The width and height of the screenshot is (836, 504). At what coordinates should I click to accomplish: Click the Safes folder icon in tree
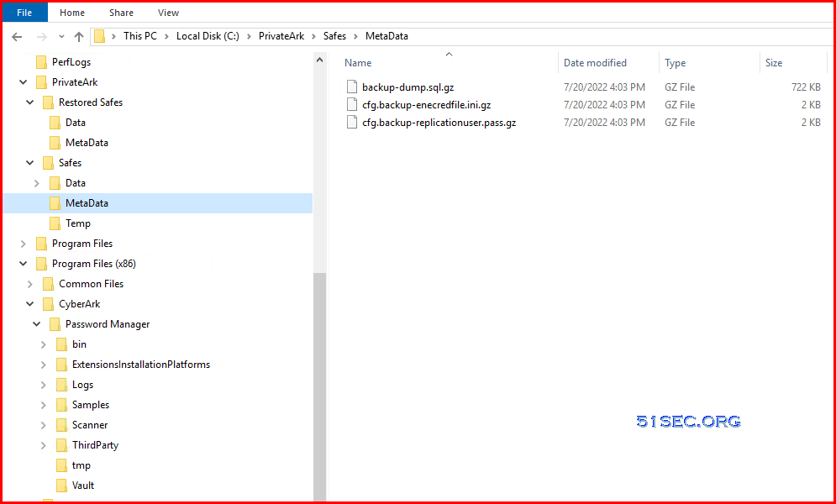click(48, 163)
